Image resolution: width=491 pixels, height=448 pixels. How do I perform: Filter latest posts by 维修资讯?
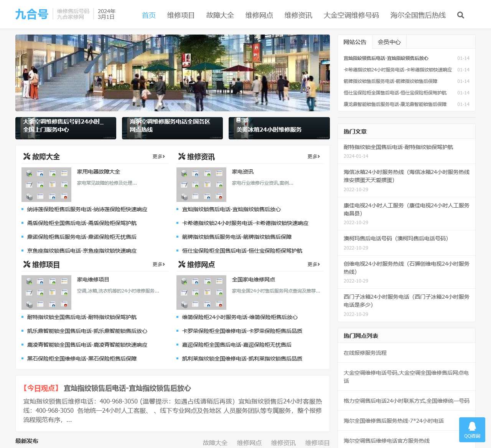pyautogui.click(x=283, y=443)
